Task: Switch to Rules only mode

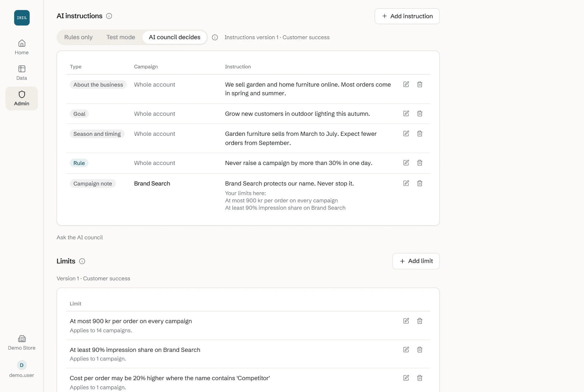Action: click(x=78, y=37)
